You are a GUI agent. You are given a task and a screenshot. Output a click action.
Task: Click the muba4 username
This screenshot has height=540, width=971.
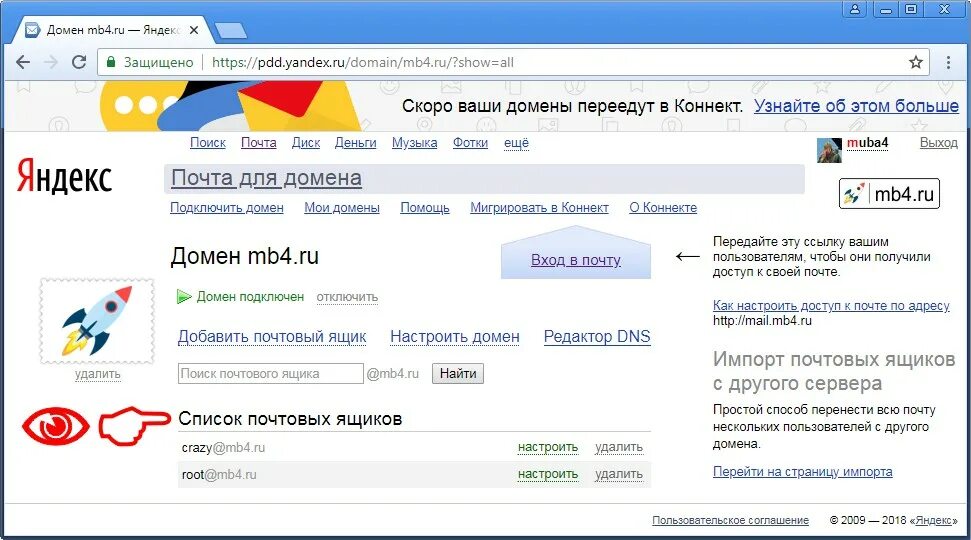coord(867,143)
